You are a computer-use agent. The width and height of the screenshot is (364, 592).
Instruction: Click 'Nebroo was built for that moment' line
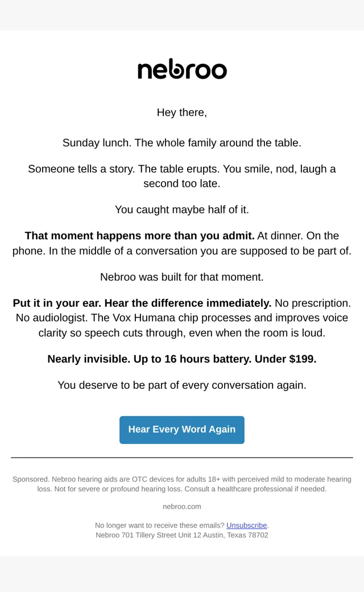coord(182,277)
